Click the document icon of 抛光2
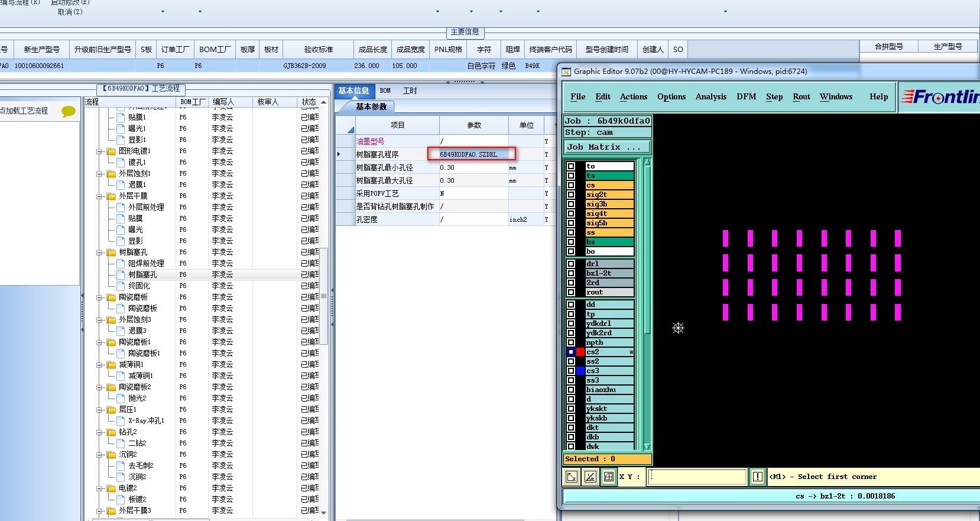This screenshot has width=980, height=521. [121, 398]
